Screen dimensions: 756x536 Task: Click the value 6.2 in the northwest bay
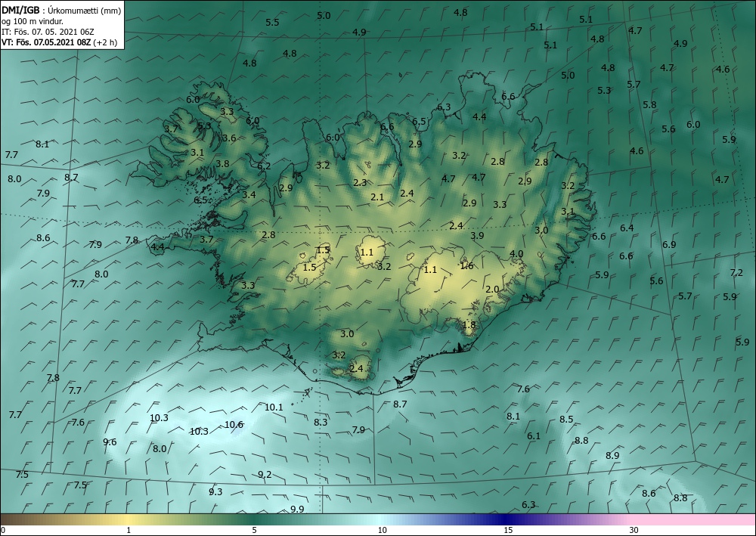[264, 166]
